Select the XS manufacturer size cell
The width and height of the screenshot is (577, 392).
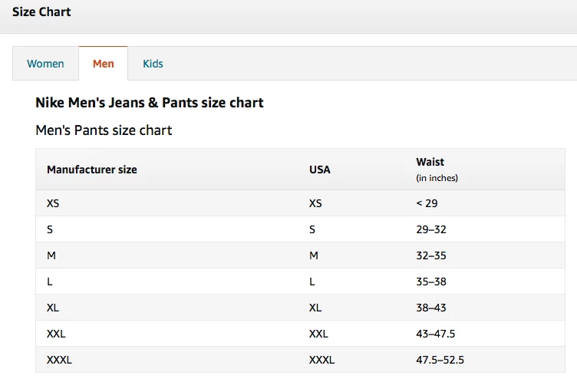pos(54,203)
